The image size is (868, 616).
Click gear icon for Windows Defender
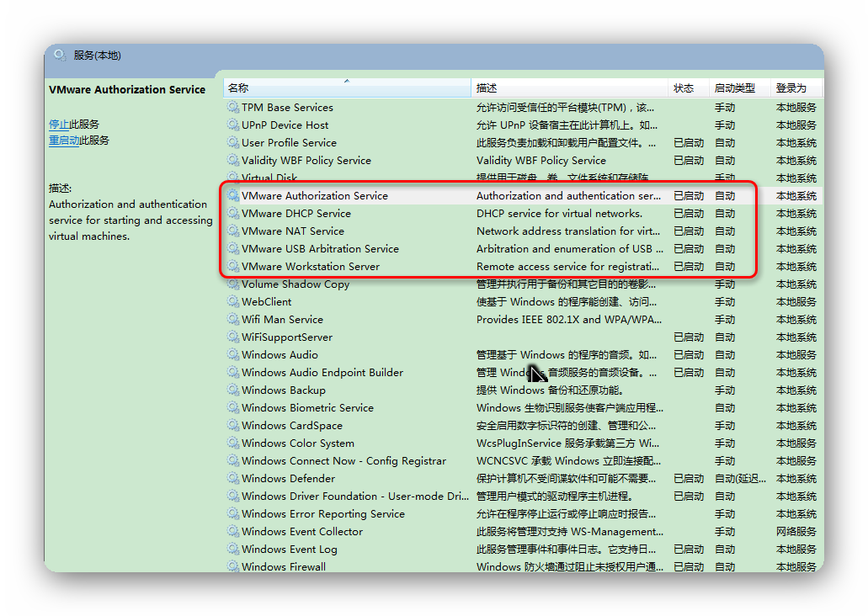(233, 478)
